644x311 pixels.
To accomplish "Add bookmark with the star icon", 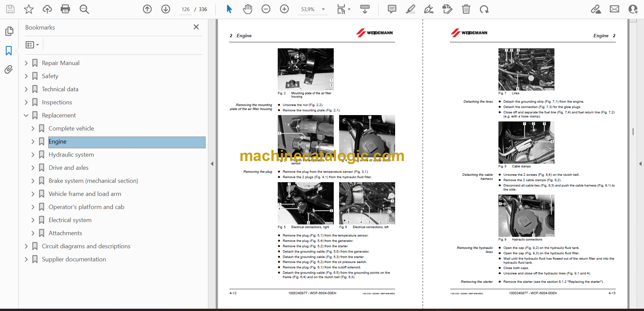I will pyautogui.click(x=29, y=9).
